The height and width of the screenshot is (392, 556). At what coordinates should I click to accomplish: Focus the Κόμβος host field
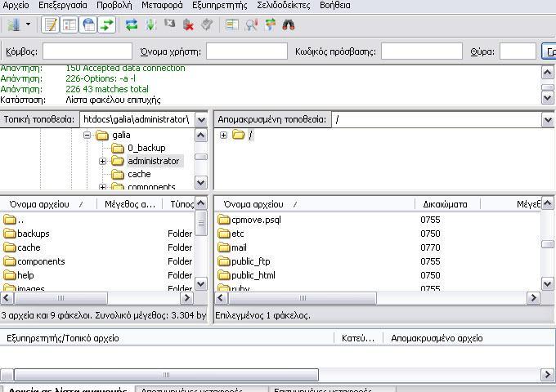pos(87,51)
